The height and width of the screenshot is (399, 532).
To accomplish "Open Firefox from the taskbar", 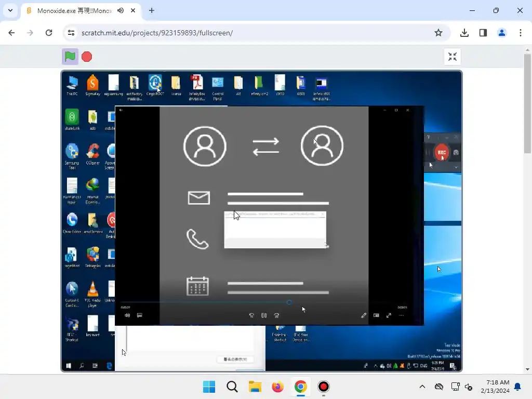I will point(278,387).
